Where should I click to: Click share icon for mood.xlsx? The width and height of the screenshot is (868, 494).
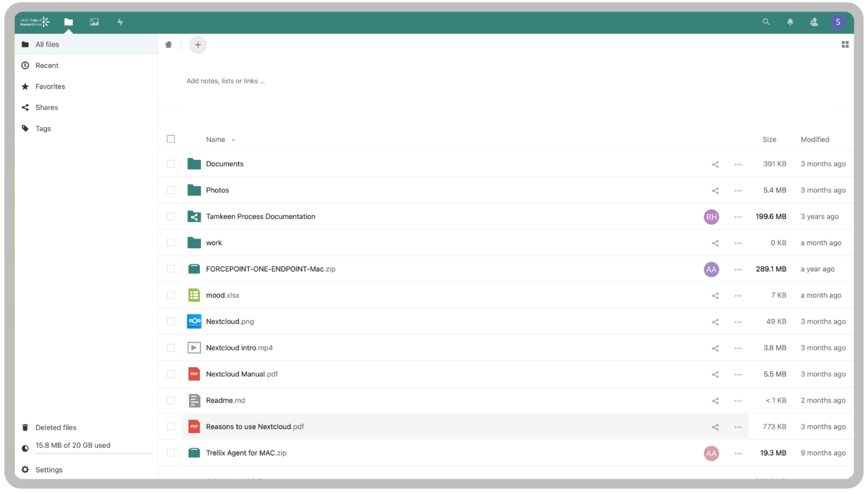(x=715, y=296)
